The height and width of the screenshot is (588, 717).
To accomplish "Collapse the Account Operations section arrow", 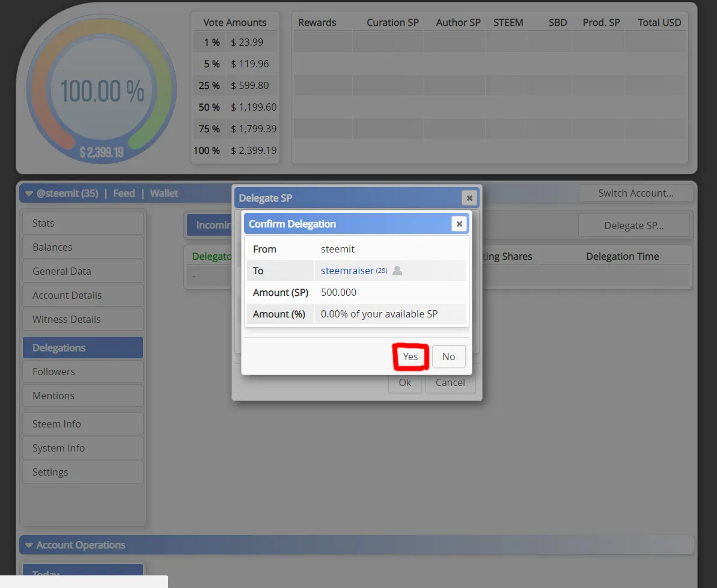I will click(29, 545).
